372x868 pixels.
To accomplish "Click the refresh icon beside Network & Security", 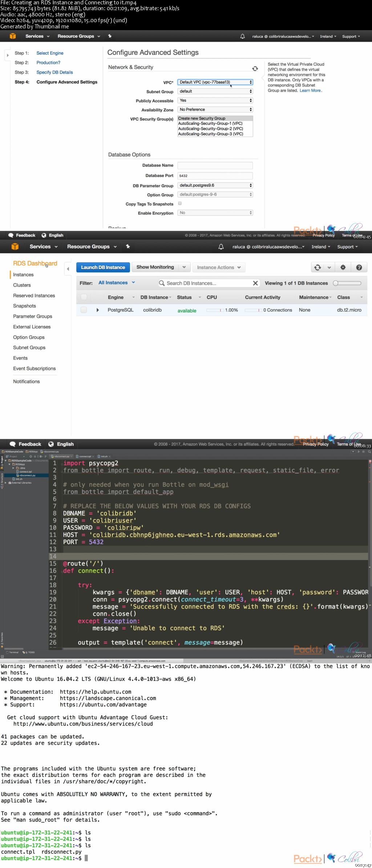I will tap(255, 68).
